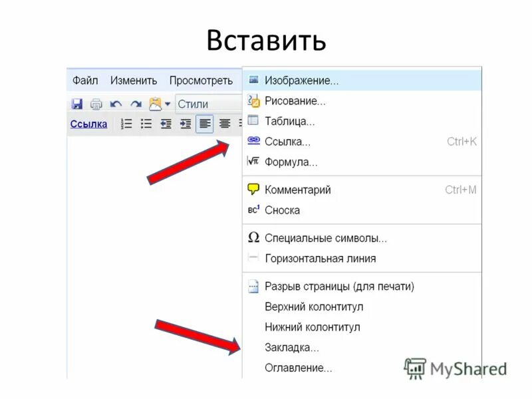Choose Формула from the menu

(x=293, y=161)
